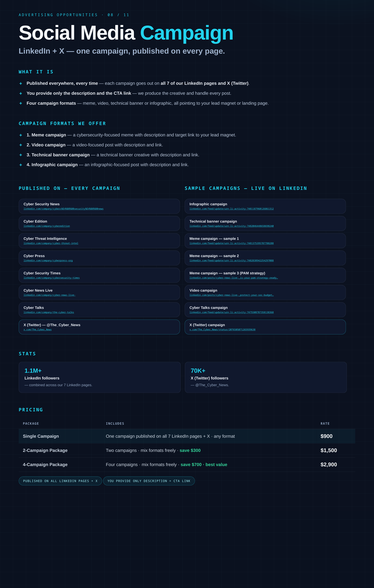
Task: Click the RATE column header
Action: [x=325, y=423]
